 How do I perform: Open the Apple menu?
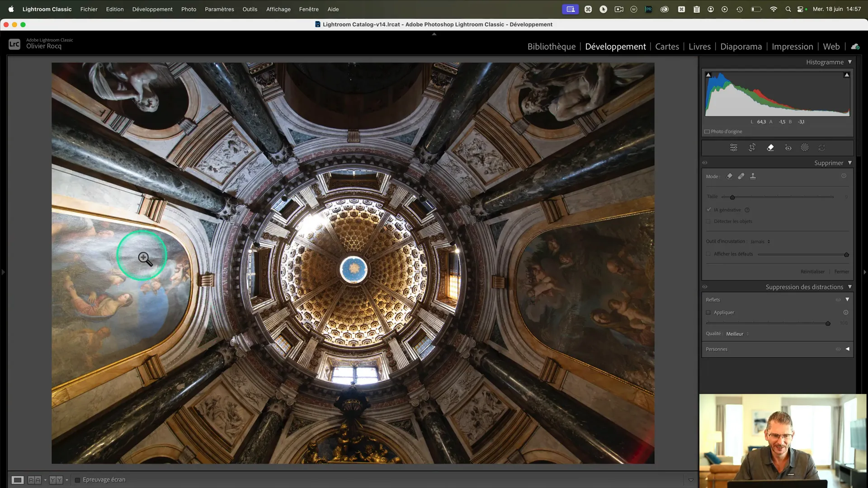11,9
